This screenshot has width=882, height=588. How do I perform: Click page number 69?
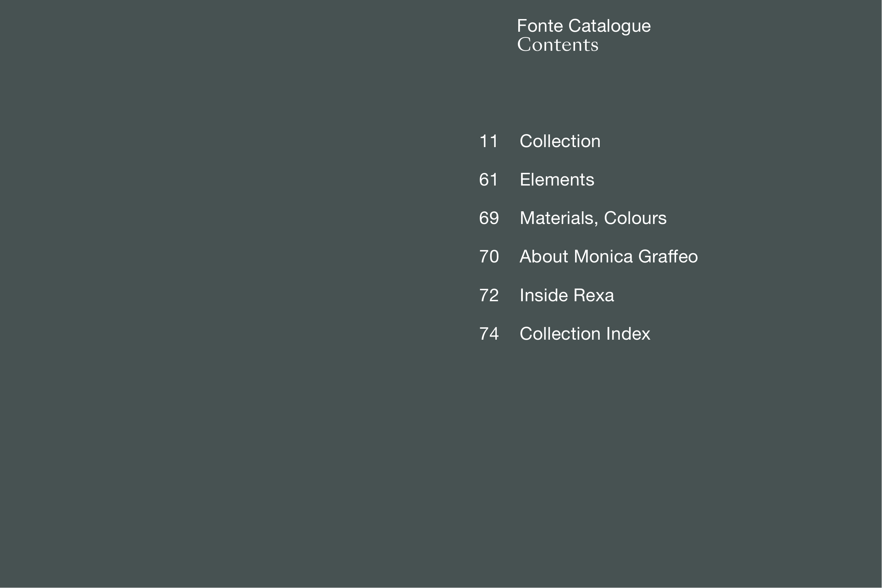coord(489,218)
